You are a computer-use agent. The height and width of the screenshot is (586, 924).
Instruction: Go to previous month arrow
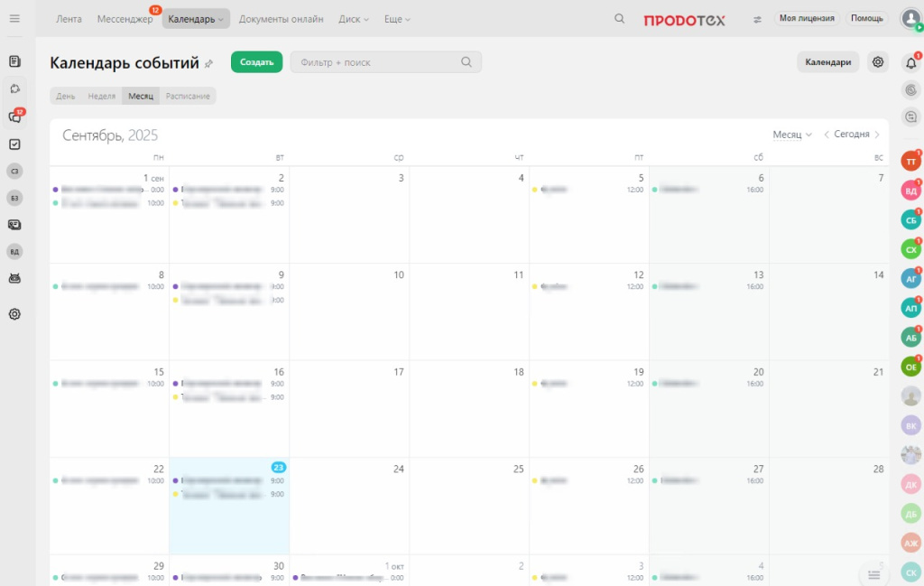(827, 135)
